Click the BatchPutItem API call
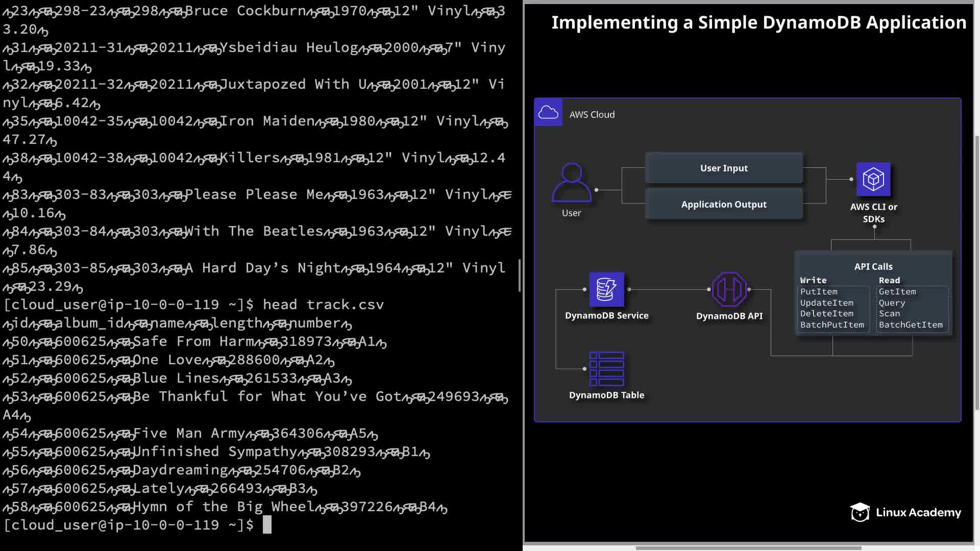Viewport: 980px width, 551px height. [x=832, y=325]
